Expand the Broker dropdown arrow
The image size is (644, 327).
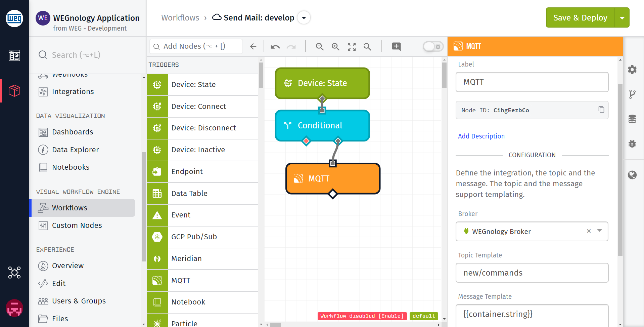600,231
